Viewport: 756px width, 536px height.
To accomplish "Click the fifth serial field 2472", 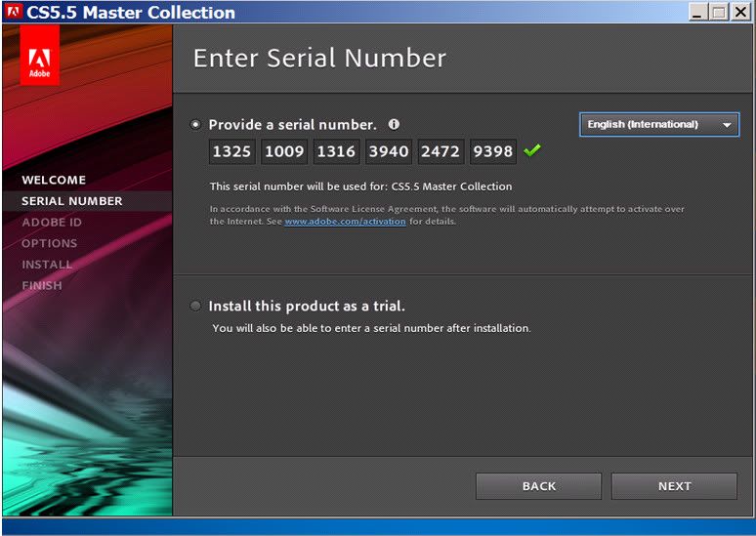I will (441, 151).
